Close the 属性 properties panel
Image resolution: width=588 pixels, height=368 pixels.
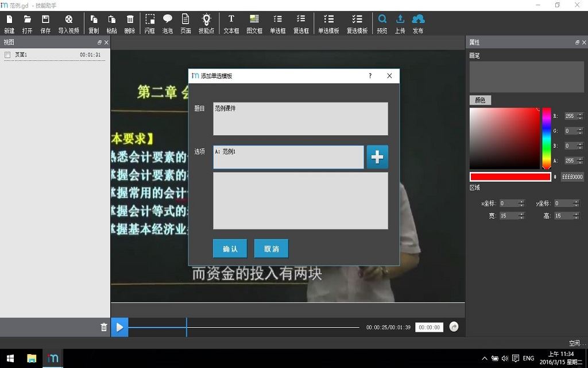point(584,43)
